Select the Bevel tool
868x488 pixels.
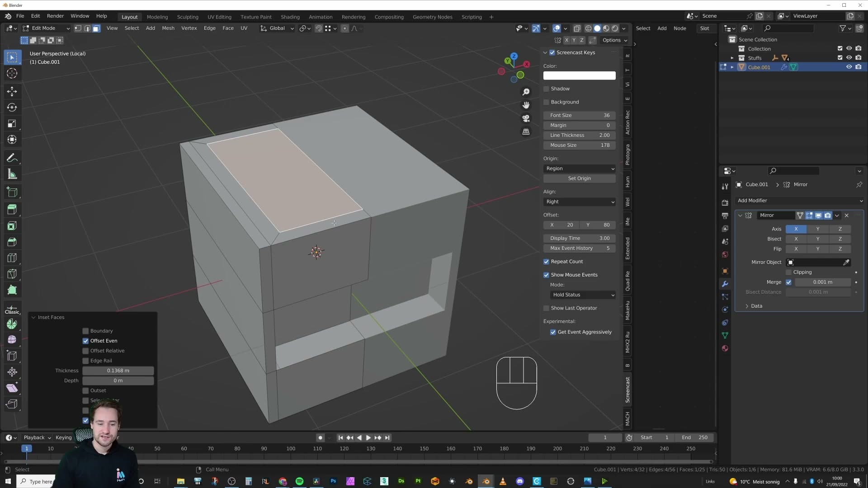[12, 242]
